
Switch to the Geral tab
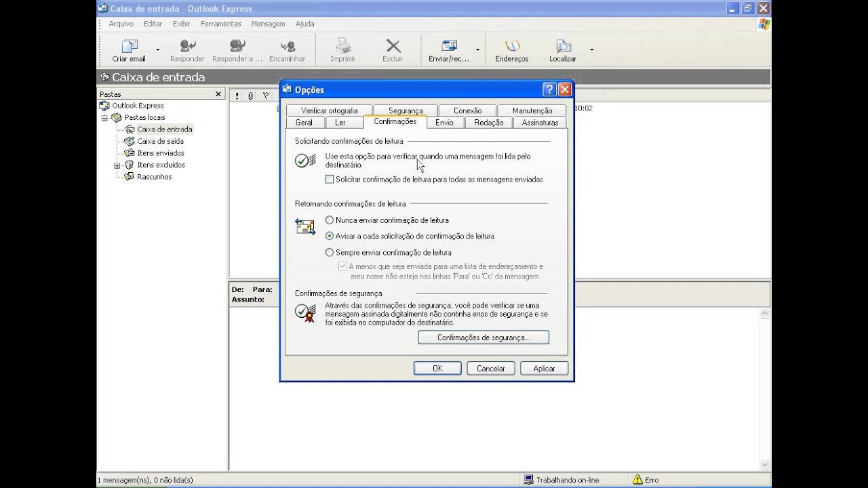(x=304, y=123)
